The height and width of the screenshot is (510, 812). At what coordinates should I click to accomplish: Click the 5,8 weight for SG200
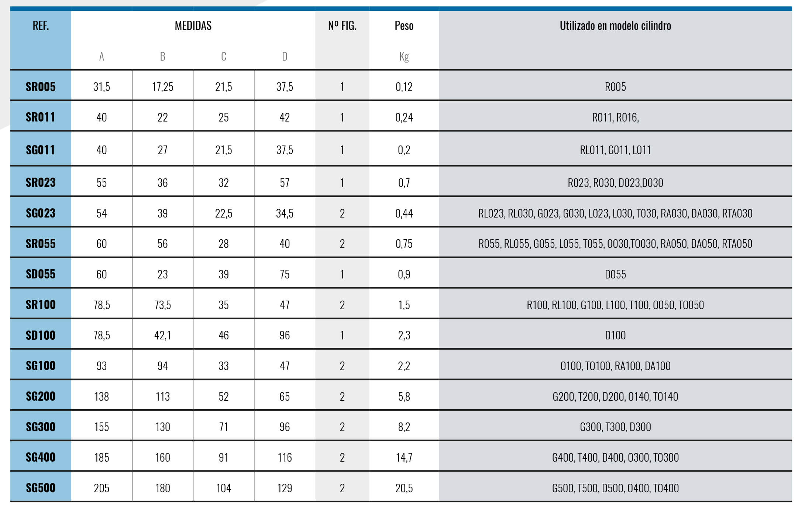pos(404,396)
